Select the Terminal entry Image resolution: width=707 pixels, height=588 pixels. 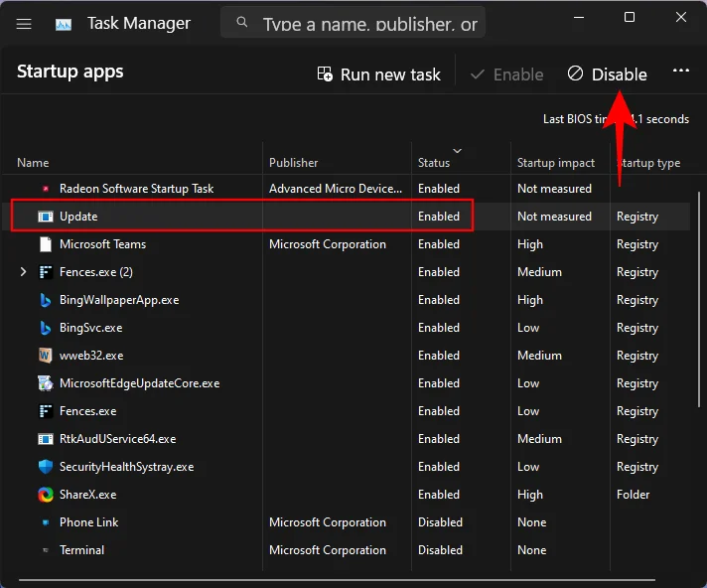346,550
